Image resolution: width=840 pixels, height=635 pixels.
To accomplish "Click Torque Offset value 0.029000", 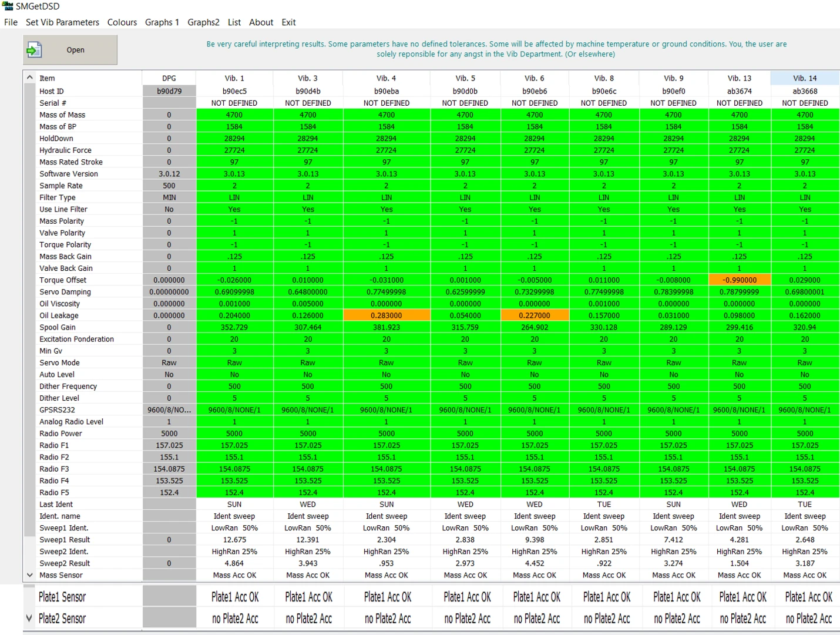I will (x=805, y=280).
